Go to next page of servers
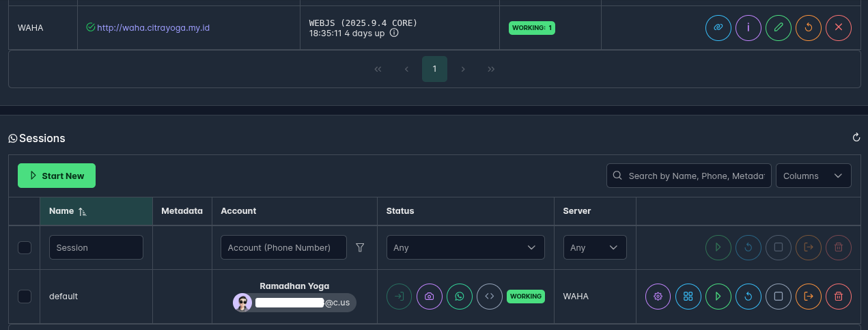This screenshot has width=868, height=330. pos(463,69)
